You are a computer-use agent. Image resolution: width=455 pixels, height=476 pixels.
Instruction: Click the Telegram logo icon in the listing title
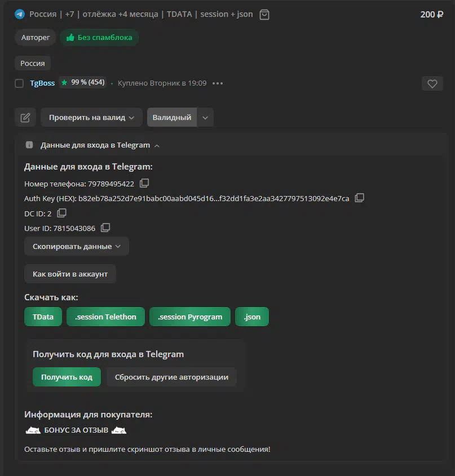[20, 14]
